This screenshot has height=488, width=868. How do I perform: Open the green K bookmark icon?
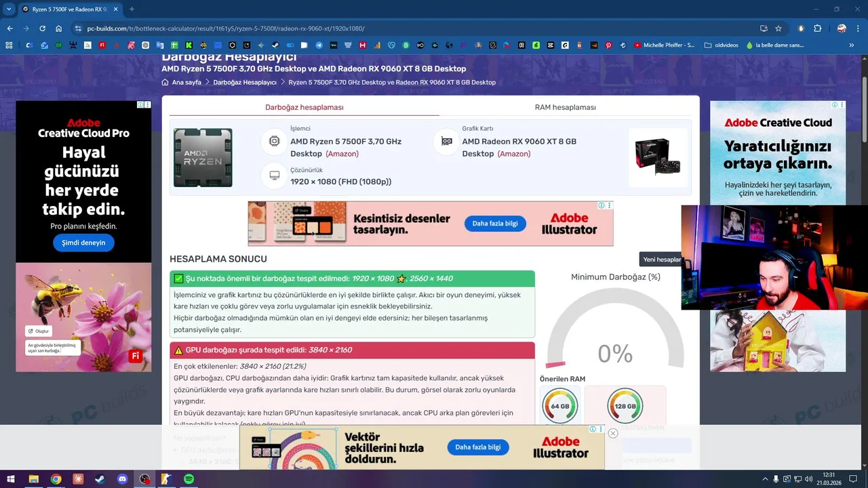tap(189, 45)
